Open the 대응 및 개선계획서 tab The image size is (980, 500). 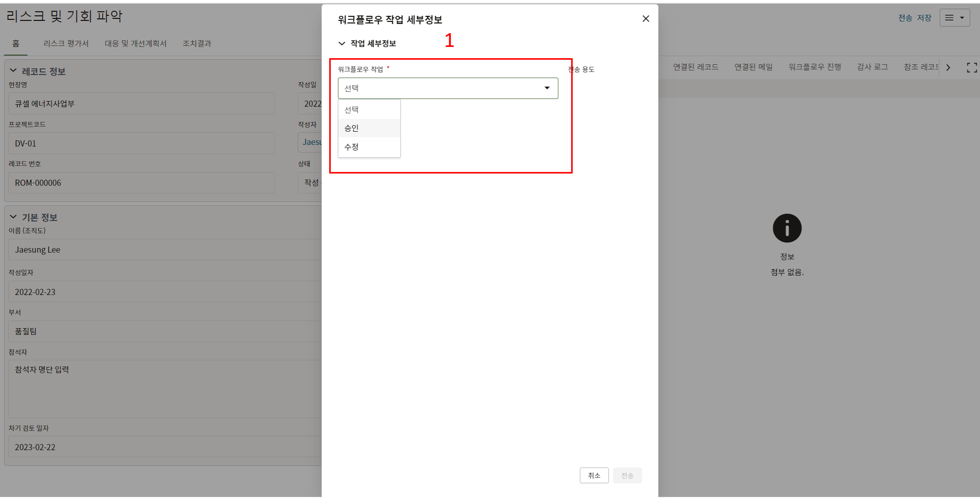136,43
